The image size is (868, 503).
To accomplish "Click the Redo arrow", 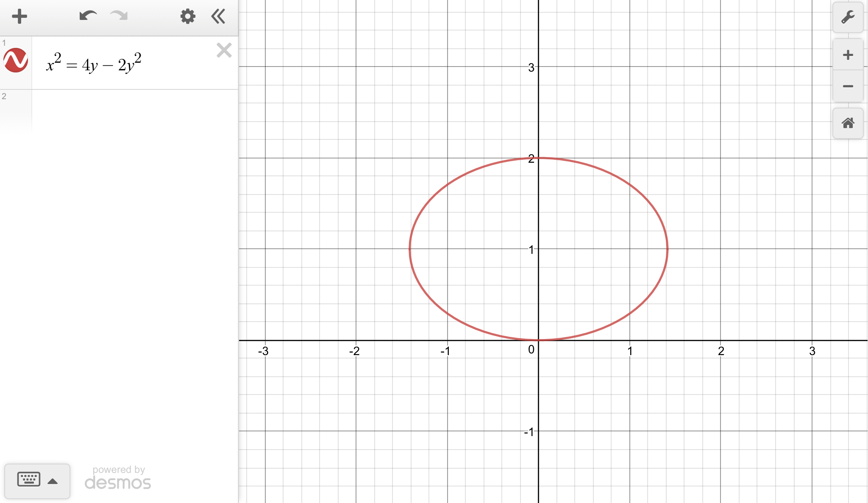I will 119,16.
